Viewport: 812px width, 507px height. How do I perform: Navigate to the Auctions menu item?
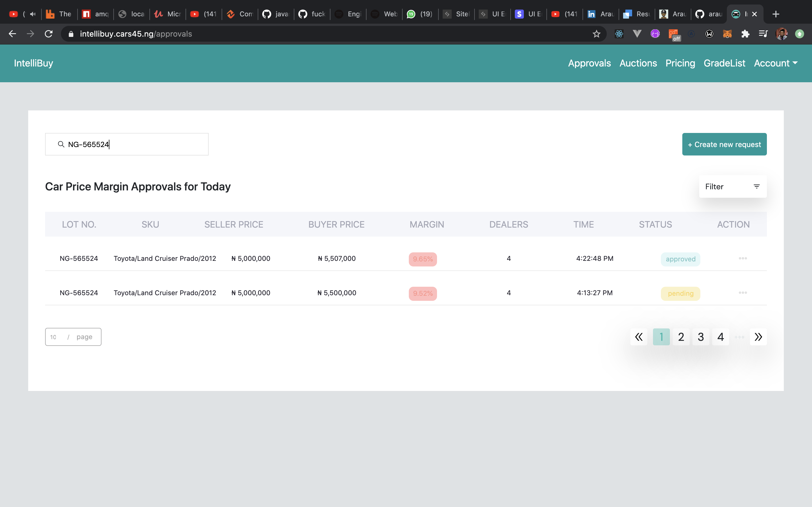coord(638,63)
